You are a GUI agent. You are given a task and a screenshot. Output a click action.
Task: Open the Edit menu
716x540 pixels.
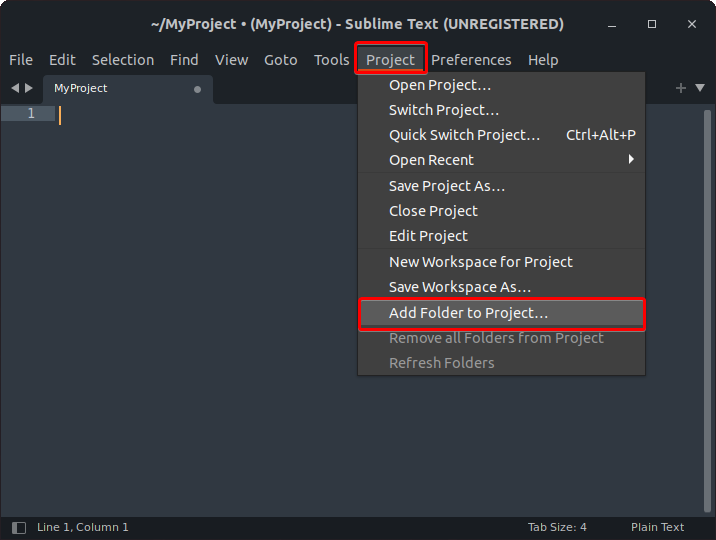[x=62, y=60]
